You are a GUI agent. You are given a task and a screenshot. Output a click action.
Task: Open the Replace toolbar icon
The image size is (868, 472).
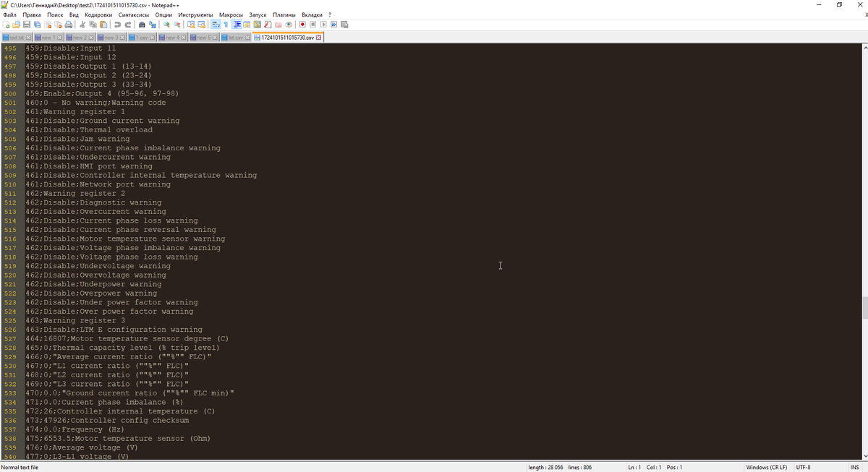[x=153, y=24]
